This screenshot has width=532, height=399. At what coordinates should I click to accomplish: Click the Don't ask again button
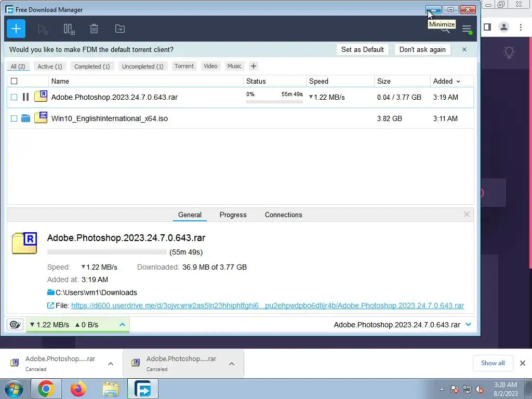422,49
